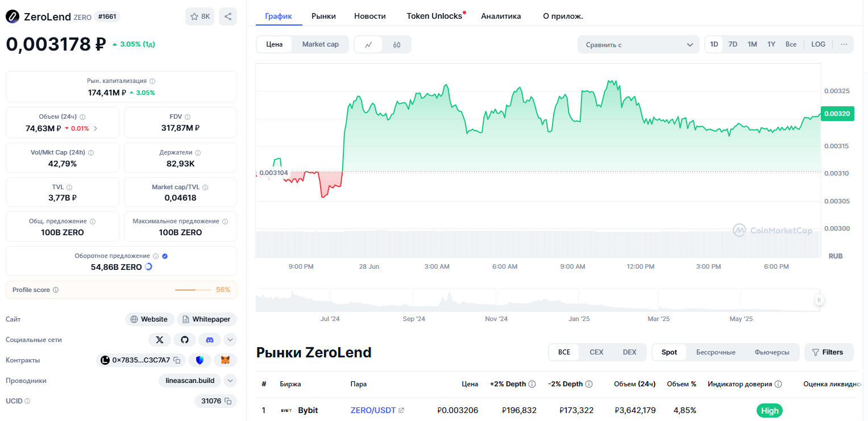Open the График tab
This screenshot has height=421, width=868.
(279, 16)
